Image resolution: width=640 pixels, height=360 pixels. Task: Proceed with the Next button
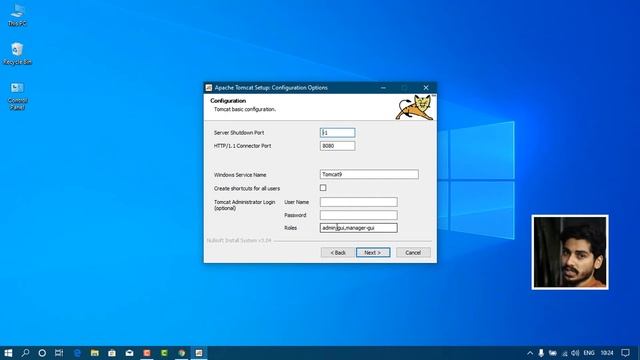[373, 253]
